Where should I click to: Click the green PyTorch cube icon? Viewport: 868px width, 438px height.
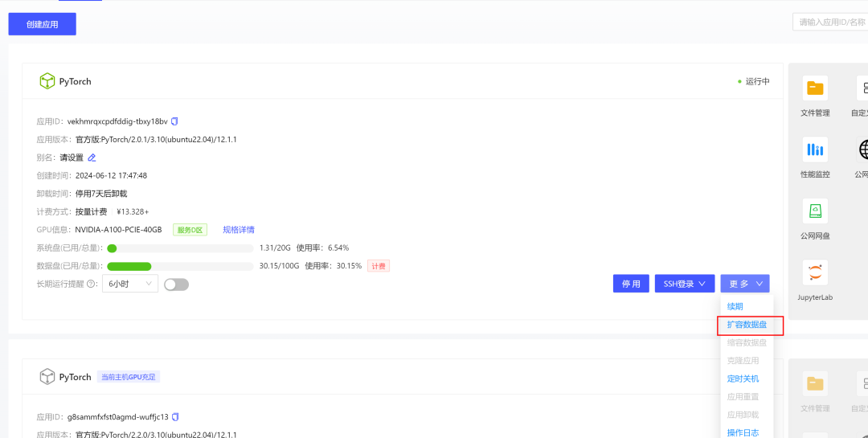coord(47,81)
